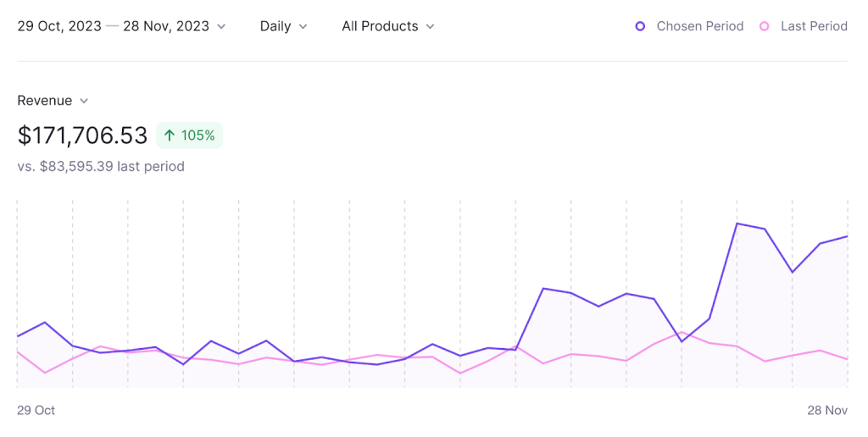
Task: Click the green up arrow in the 105% badge
Action: tap(170, 136)
